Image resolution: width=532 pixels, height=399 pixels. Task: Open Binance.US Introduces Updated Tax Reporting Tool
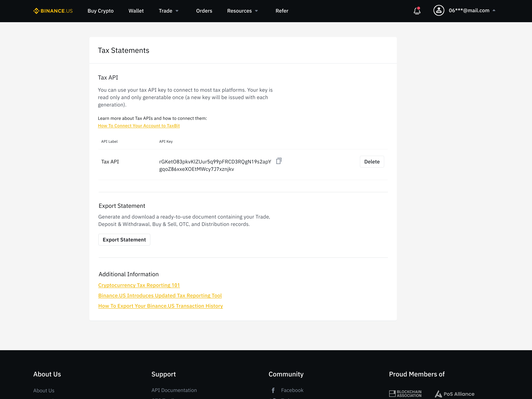tap(160, 295)
